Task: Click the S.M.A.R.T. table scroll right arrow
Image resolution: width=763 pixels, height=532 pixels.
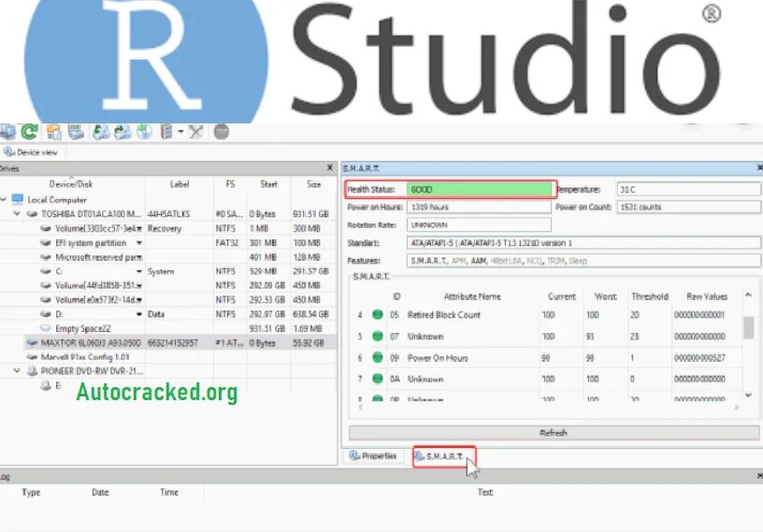Action: [x=736, y=407]
